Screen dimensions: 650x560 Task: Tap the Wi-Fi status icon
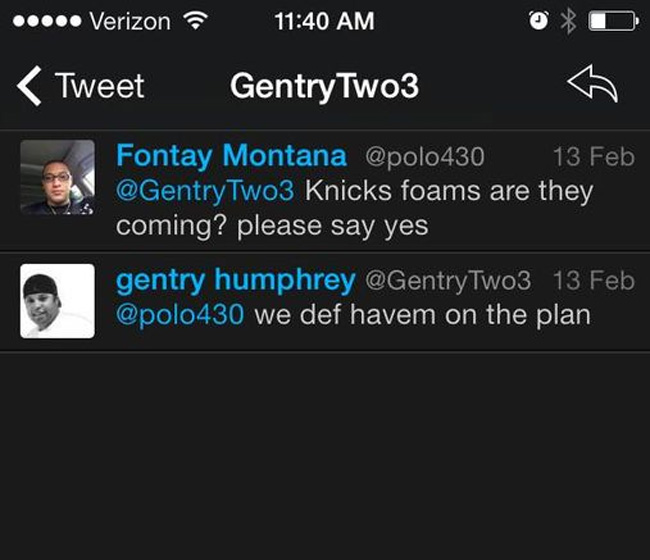(196, 21)
